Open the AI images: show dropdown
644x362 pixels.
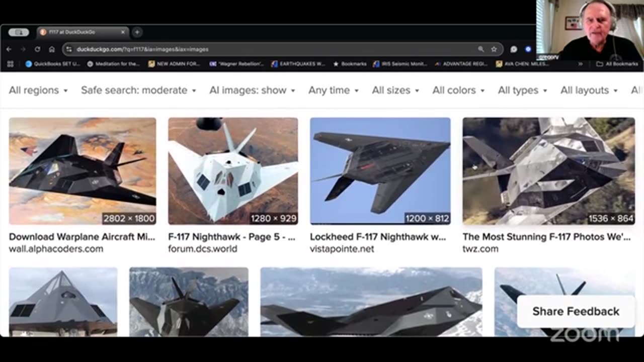pos(252,90)
